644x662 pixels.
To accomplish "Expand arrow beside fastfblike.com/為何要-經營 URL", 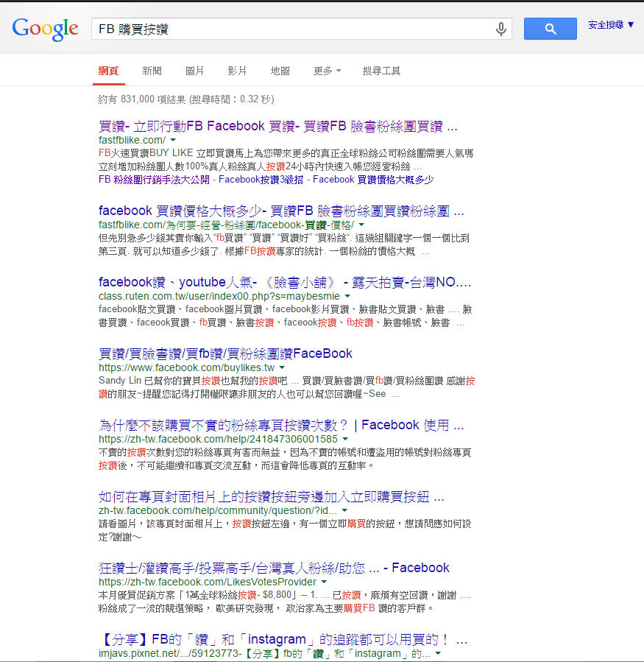I will click(x=361, y=225).
